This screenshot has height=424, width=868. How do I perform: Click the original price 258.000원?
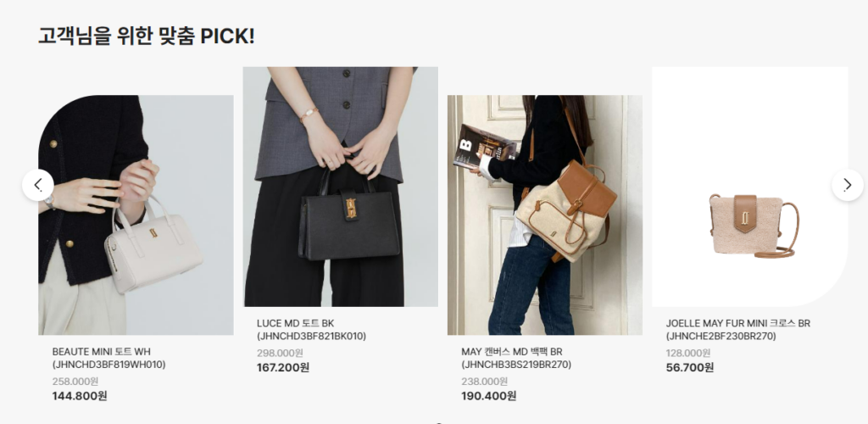(75, 382)
